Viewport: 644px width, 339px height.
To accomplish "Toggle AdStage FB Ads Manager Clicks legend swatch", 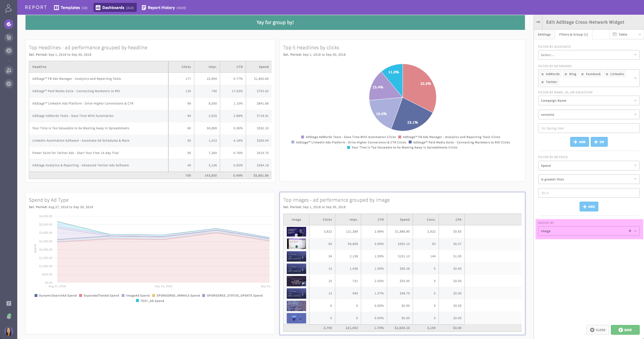I will [x=400, y=137].
